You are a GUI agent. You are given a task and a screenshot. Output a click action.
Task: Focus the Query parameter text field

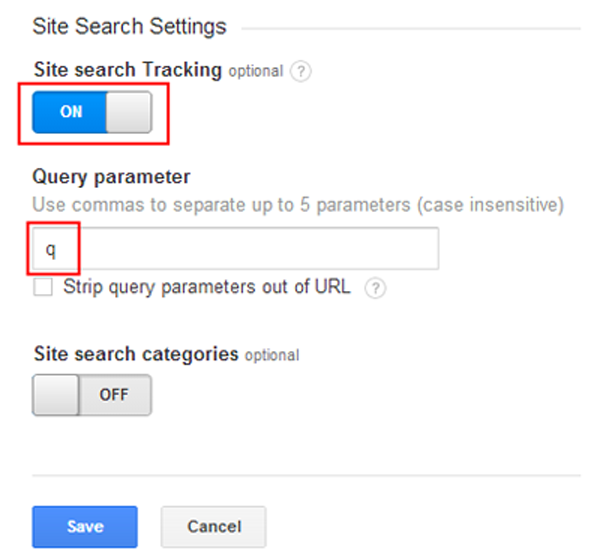(236, 248)
